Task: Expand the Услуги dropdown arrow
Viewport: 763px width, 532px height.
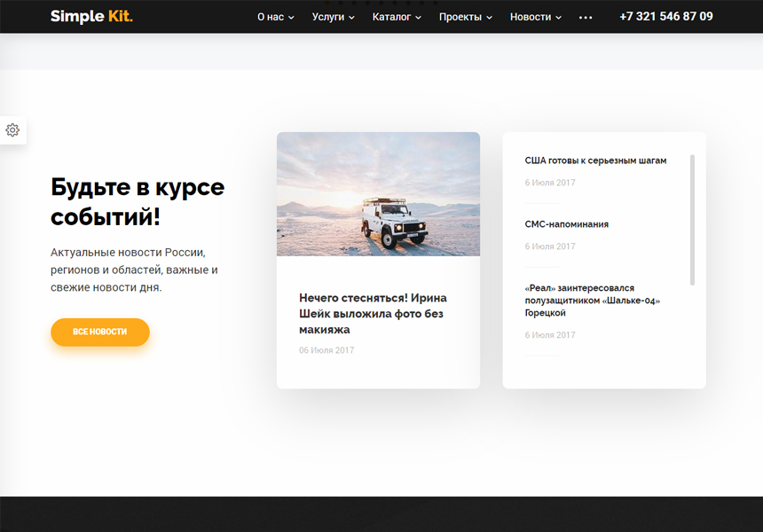Action: 351,18
